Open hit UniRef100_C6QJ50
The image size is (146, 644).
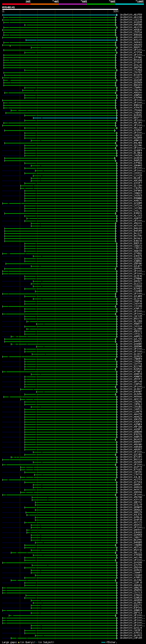point(131,90)
